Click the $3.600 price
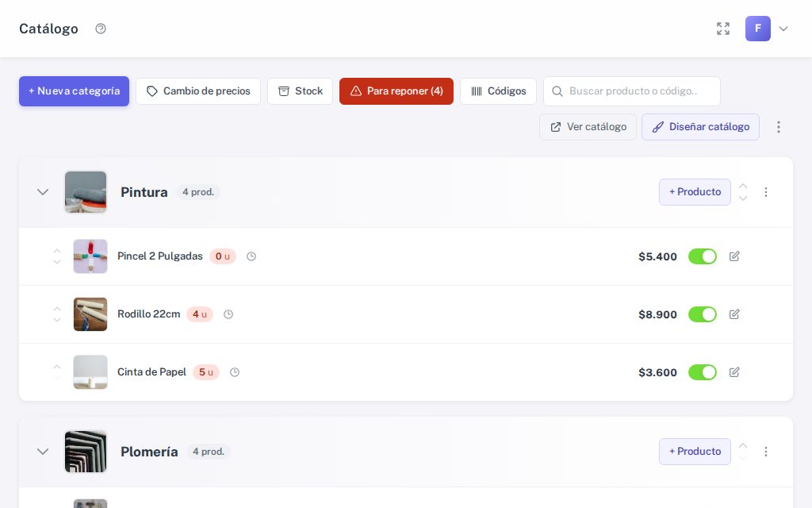 (657, 373)
